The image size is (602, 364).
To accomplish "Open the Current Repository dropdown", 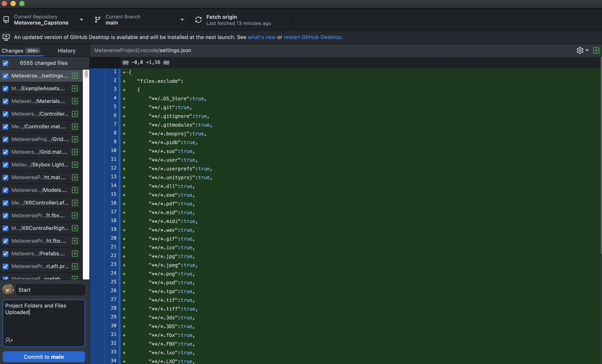I will (45, 19).
